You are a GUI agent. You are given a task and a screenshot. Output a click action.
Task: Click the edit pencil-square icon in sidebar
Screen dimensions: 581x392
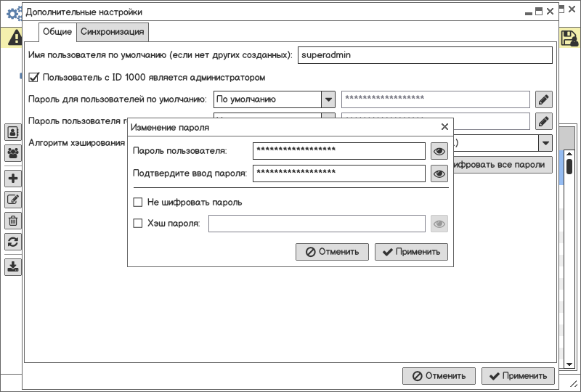point(13,200)
